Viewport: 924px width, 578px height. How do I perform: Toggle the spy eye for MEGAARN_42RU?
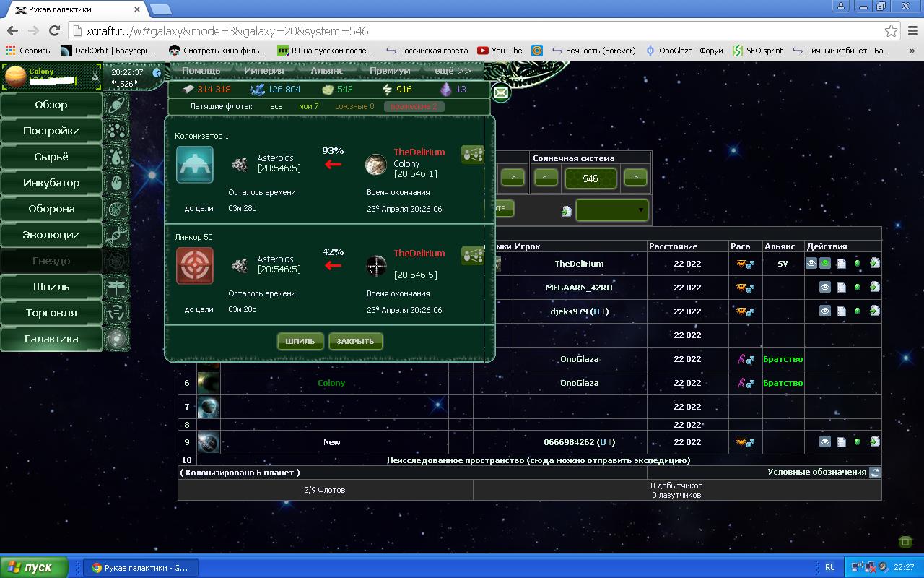pyautogui.click(x=825, y=288)
